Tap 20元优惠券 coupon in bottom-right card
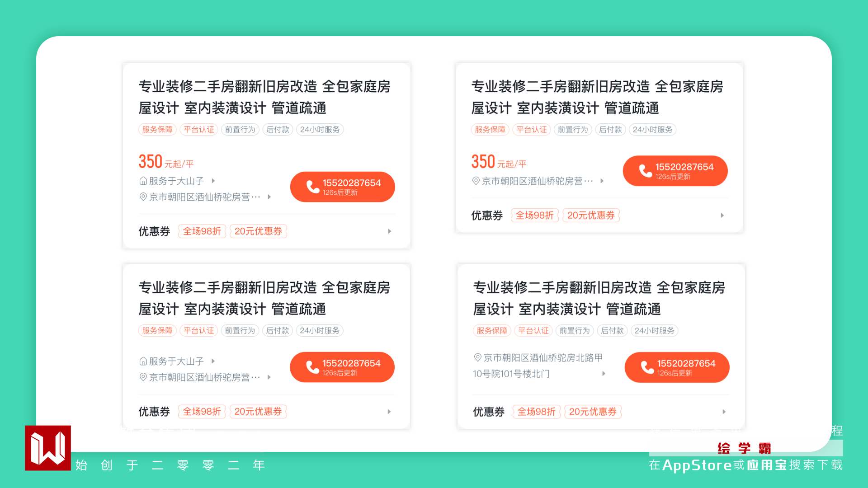The image size is (868, 488). (x=593, y=412)
